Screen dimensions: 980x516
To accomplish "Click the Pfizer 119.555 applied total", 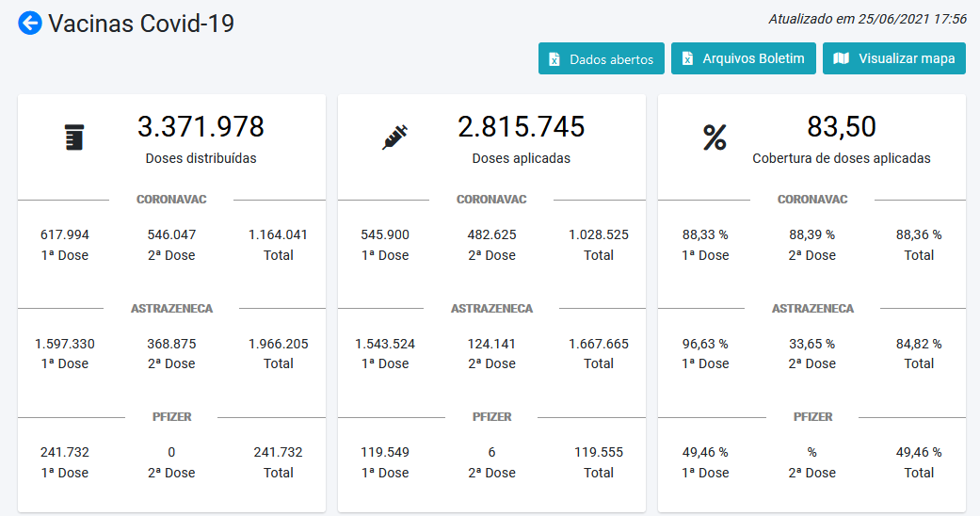I will click(598, 452).
